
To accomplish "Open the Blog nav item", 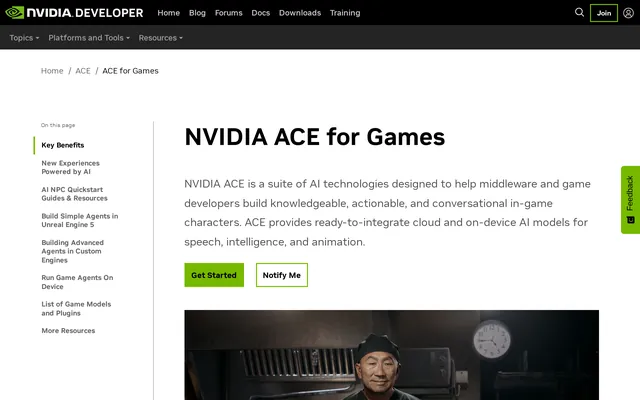I will pyautogui.click(x=197, y=13).
